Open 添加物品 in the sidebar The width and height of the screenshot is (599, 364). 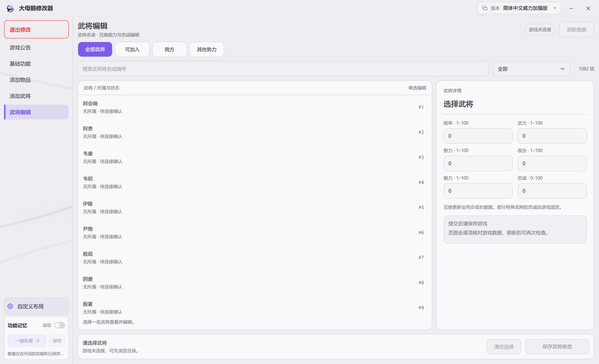tap(36, 80)
